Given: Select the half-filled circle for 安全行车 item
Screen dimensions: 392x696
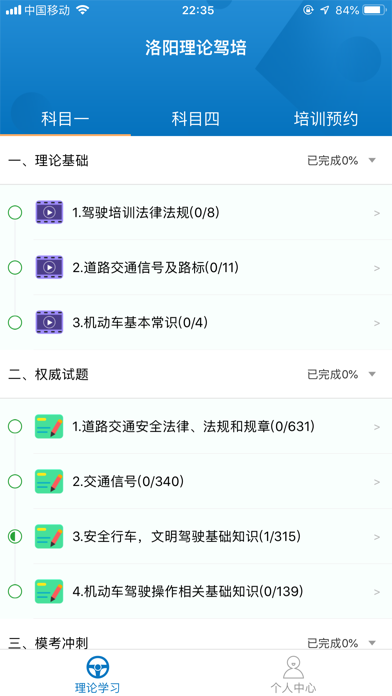Looking at the screenshot, I should 15,537.
